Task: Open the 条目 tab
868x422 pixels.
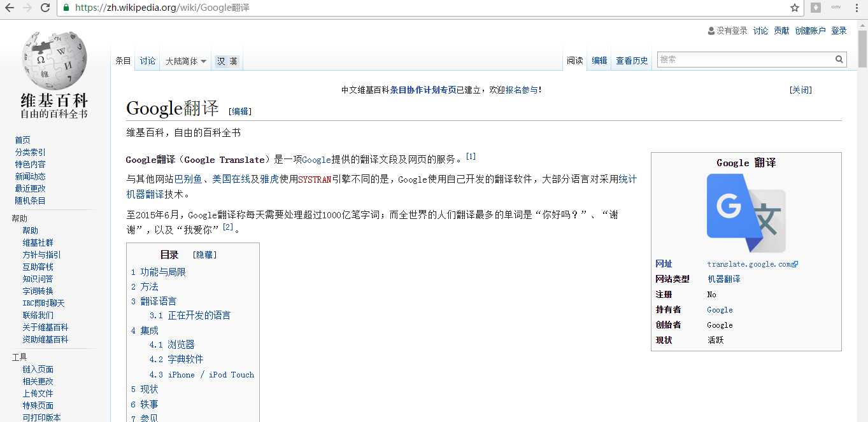Action: pyautogui.click(x=123, y=60)
